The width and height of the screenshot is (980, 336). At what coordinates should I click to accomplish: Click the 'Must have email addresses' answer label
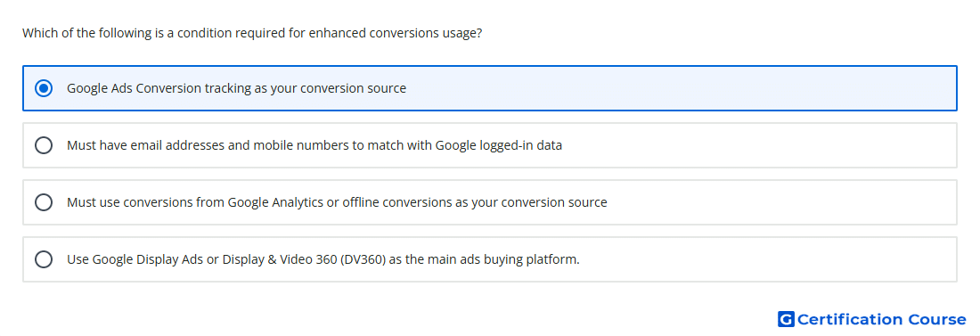(x=314, y=145)
